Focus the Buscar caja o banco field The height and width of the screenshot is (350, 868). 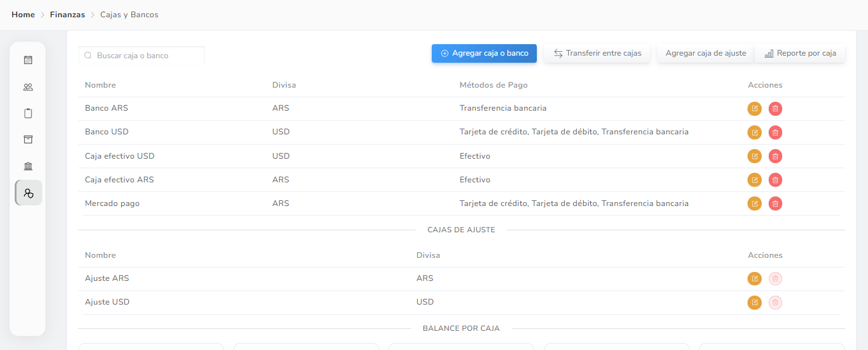142,56
